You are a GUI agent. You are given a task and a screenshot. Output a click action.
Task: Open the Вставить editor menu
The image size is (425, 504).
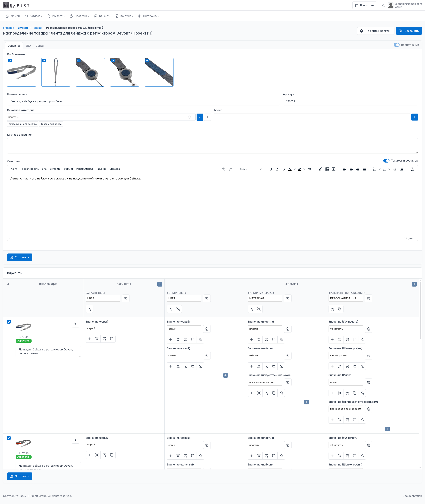[x=55, y=169]
